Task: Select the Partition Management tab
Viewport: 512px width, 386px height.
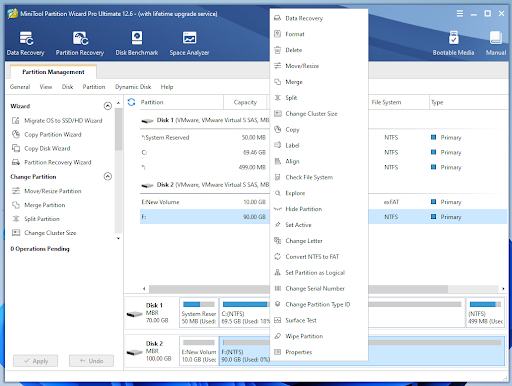Action: [53, 72]
